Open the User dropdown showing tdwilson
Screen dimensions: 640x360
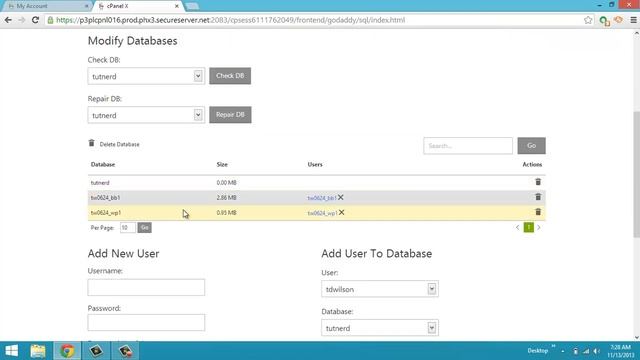click(x=380, y=289)
